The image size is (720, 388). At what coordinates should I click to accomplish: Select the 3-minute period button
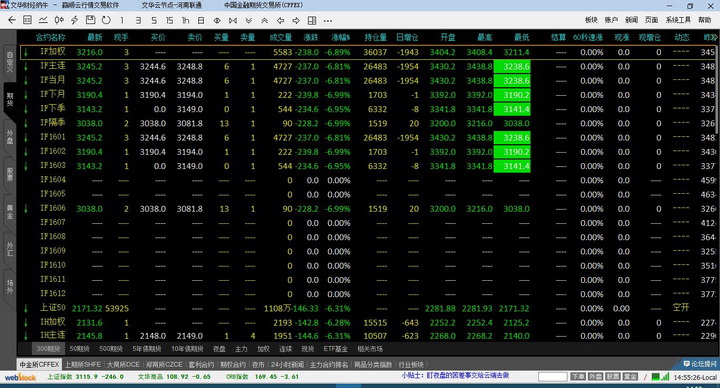coord(138,20)
